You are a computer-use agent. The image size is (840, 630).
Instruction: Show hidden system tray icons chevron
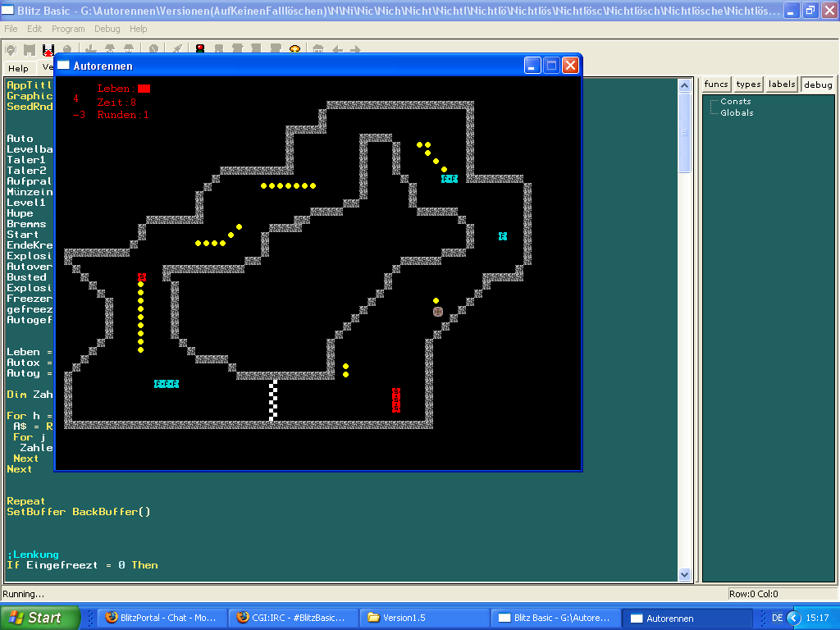click(x=792, y=618)
